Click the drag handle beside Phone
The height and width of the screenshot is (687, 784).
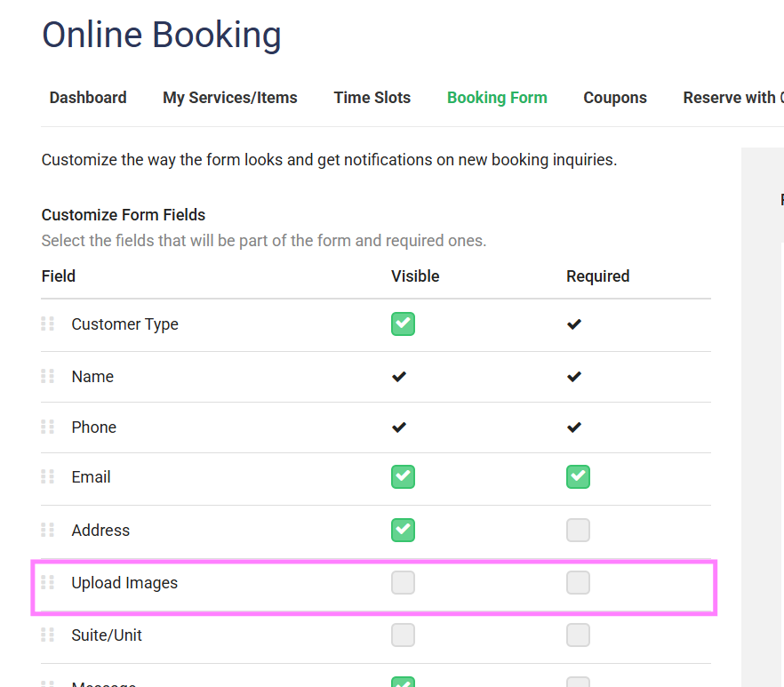[48, 427]
